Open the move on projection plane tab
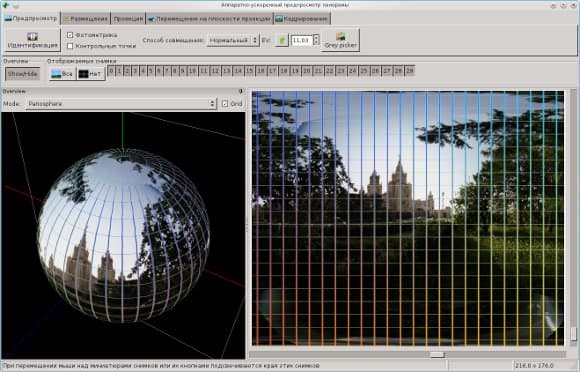580x372 pixels. [x=209, y=19]
